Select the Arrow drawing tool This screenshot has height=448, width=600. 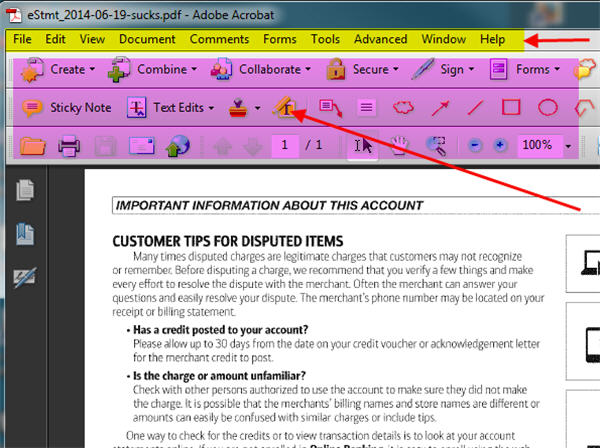click(x=440, y=108)
